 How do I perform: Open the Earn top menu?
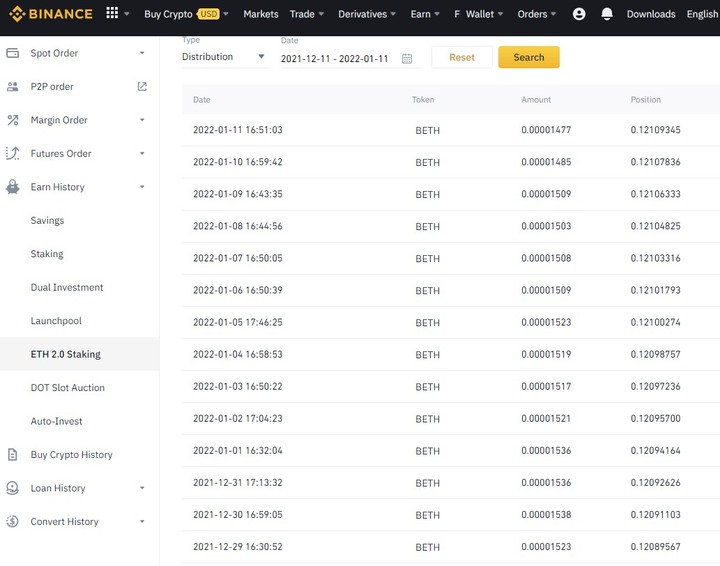pyautogui.click(x=425, y=14)
